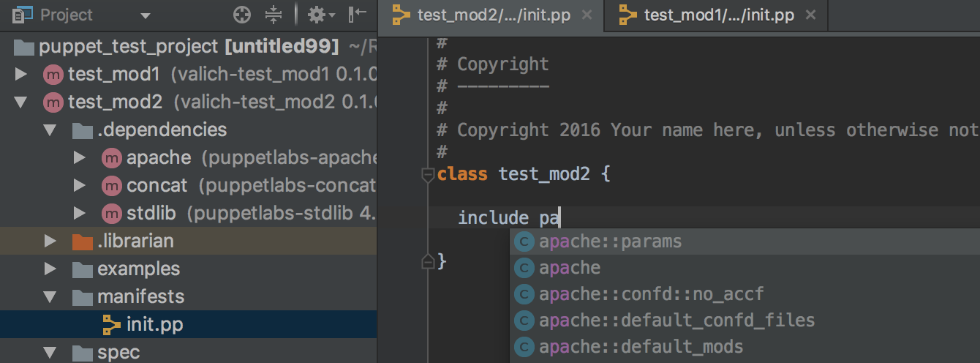Collapse the .dependencies folder
The width and height of the screenshot is (980, 363).
50,130
